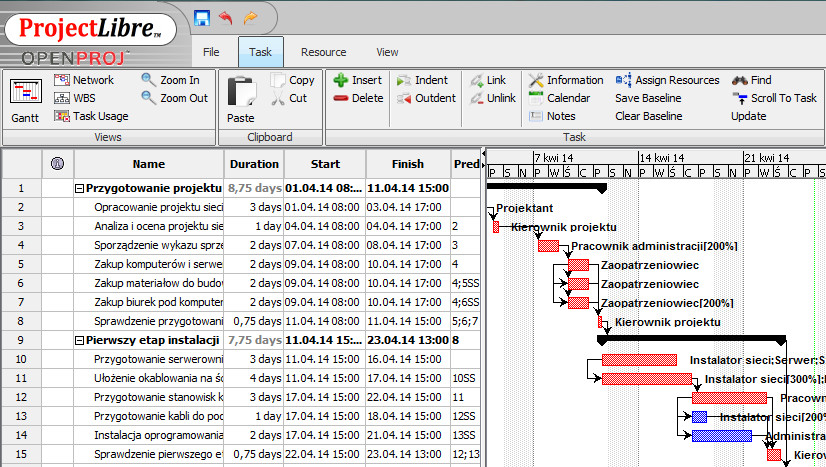Click the Save floppy disk icon
This screenshot has height=467, width=826.
coord(202,18)
